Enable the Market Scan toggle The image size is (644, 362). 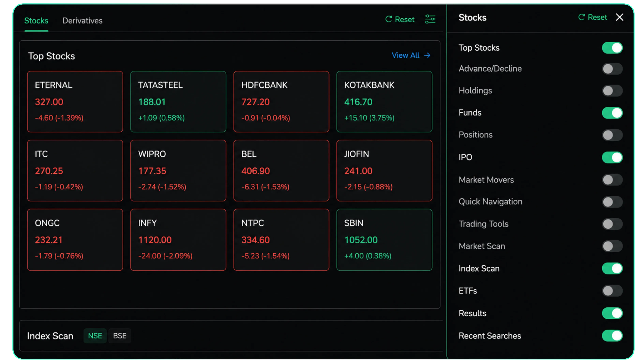pyautogui.click(x=612, y=246)
